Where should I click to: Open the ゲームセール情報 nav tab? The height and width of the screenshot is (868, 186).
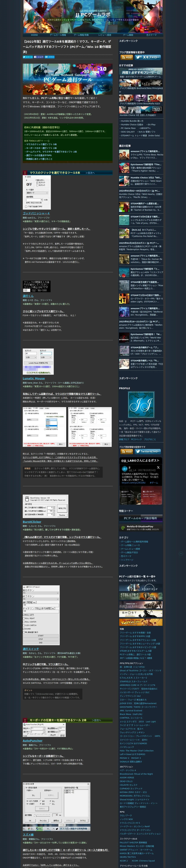(58, 35)
